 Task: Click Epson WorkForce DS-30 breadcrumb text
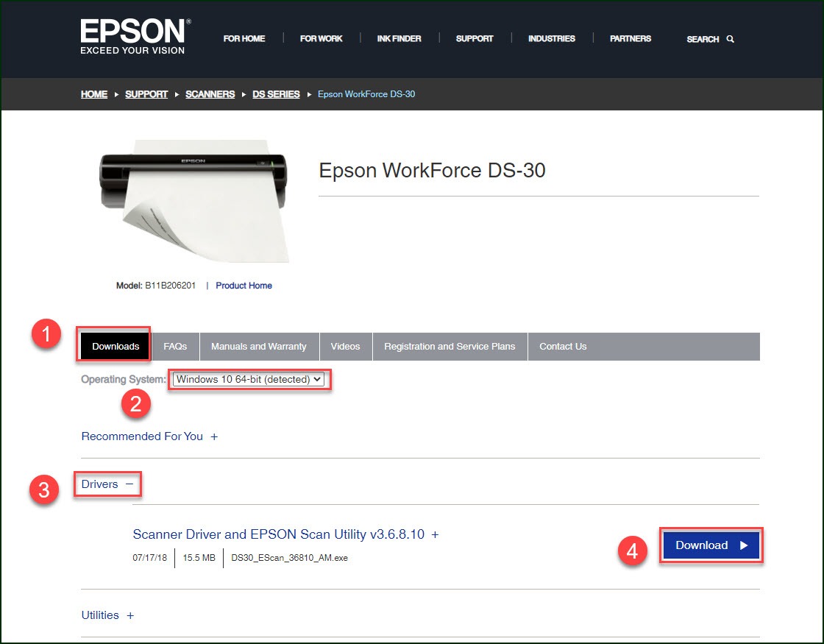(366, 94)
